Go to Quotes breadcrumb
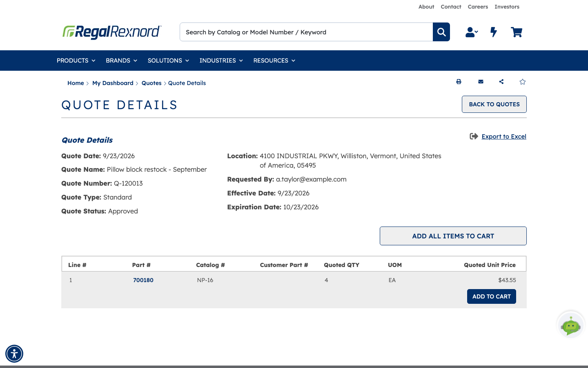 pyautogui.click(x=151, y=83)
